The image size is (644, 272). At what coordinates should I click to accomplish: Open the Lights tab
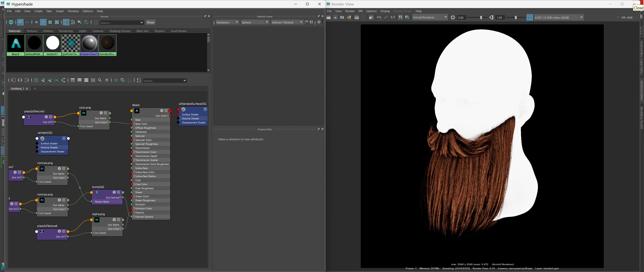pyautogui.click(x=83, y=31)
